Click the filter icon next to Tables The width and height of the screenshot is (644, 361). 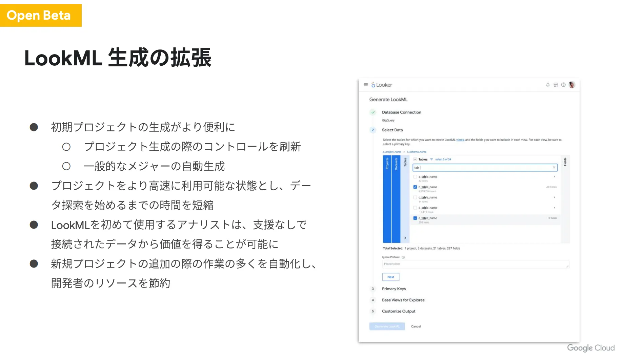point(431,159)
